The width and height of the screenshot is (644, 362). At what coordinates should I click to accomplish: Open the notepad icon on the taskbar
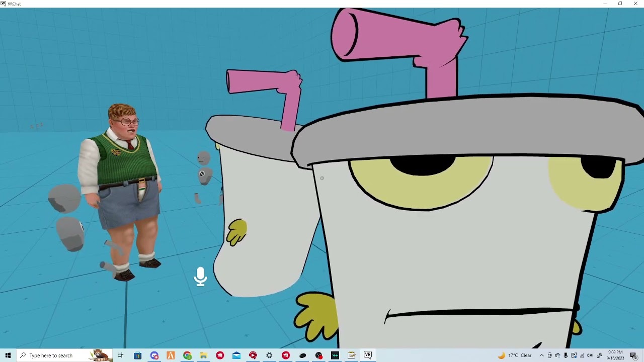352,355
